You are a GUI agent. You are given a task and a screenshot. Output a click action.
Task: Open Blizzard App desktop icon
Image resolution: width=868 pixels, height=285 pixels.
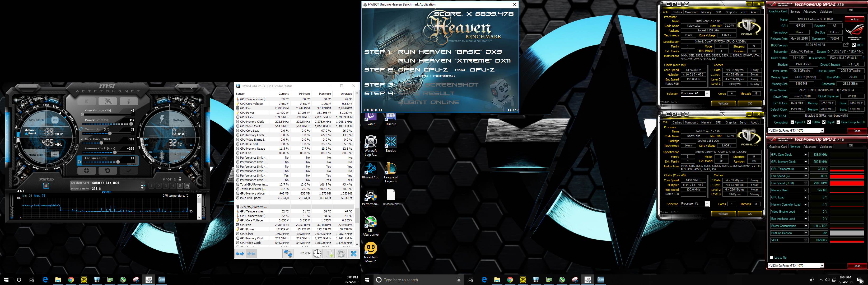[371, 171]
